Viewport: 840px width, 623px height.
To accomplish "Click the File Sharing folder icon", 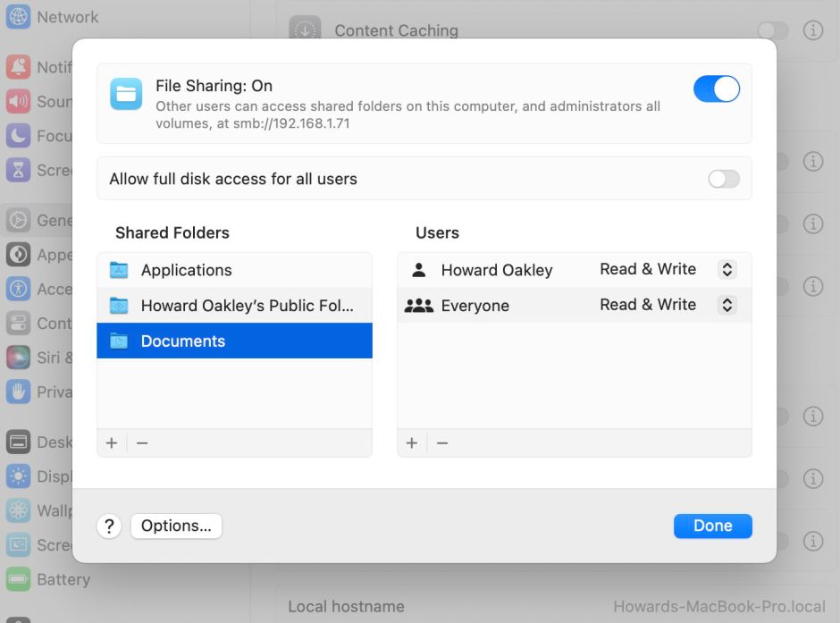I will coord(126,94).
